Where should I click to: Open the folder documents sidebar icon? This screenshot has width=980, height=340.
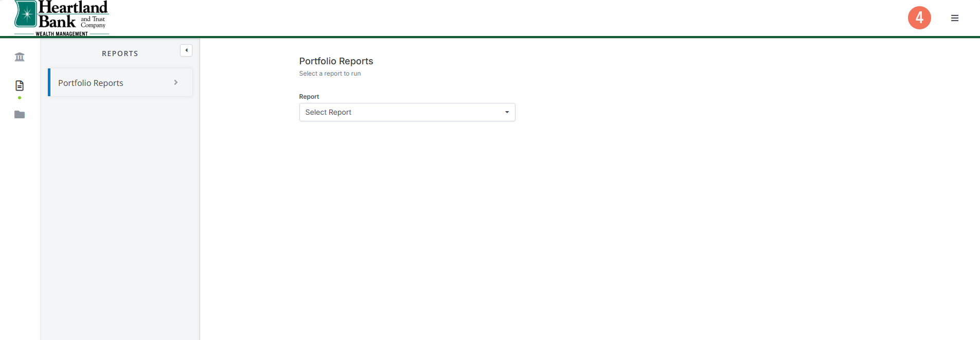20,114
